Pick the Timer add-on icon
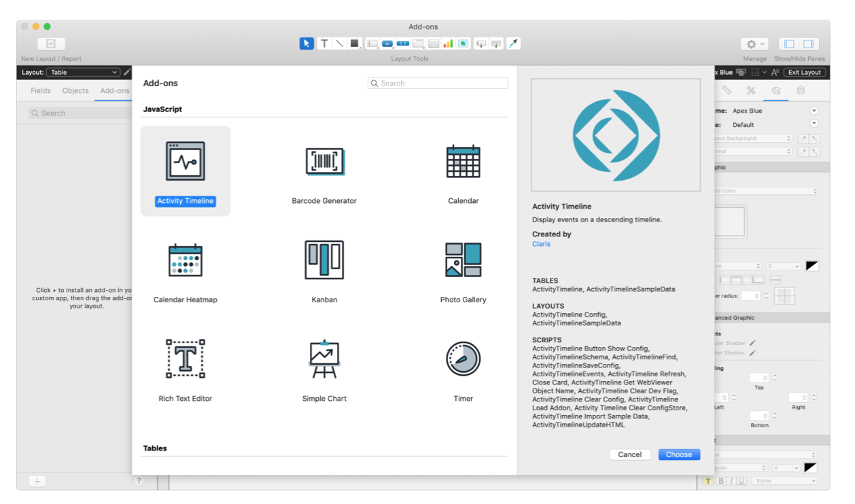The width and height of the screenshot is (855, 504). (464, 359)
